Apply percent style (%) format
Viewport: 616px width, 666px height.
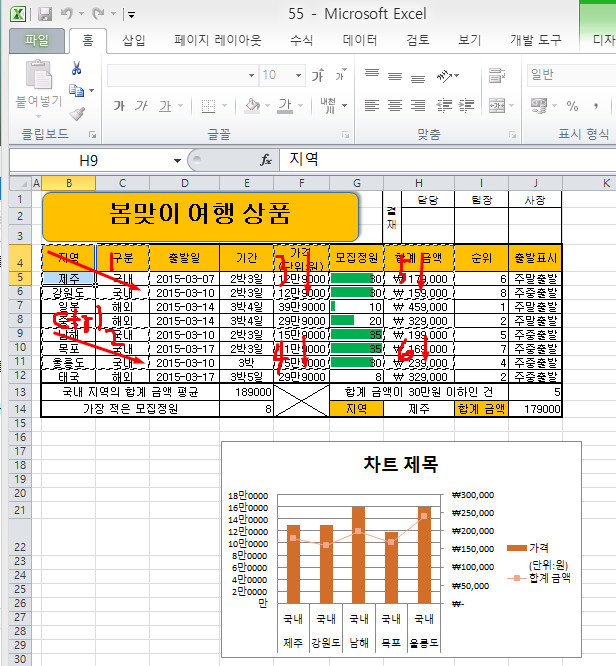(572, 106)
